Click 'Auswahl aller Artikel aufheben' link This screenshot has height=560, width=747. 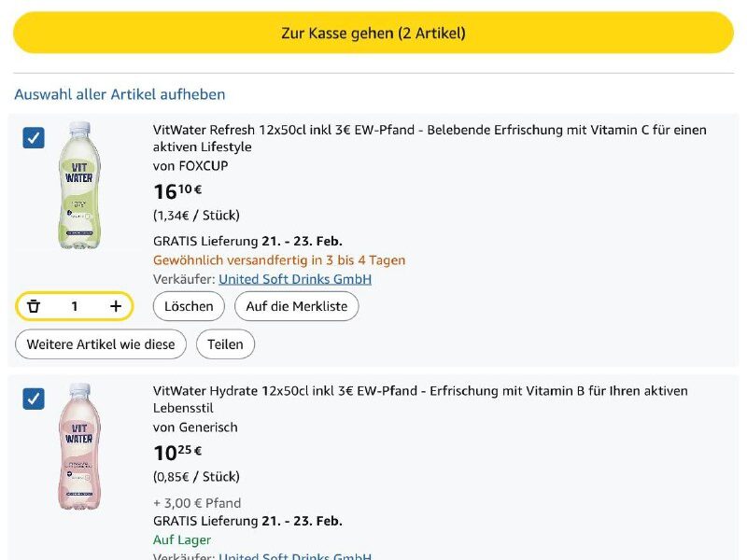point(120,94)
